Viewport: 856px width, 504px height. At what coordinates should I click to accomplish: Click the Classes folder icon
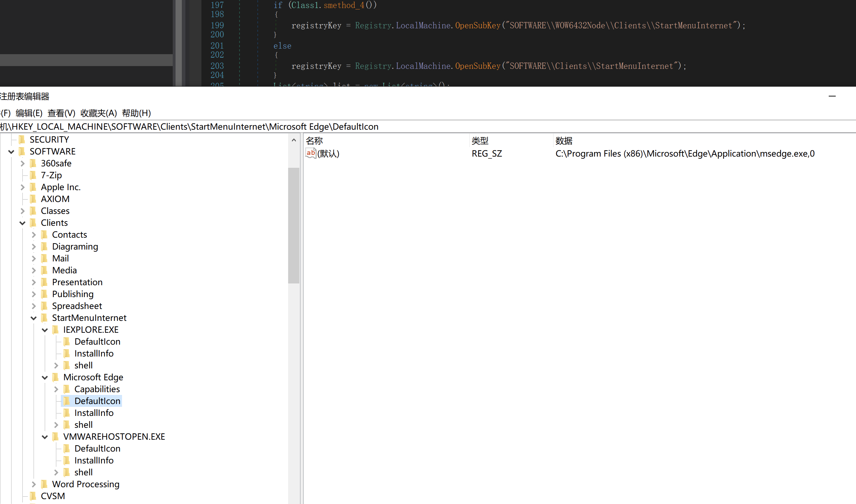click(x=33, y=211)
